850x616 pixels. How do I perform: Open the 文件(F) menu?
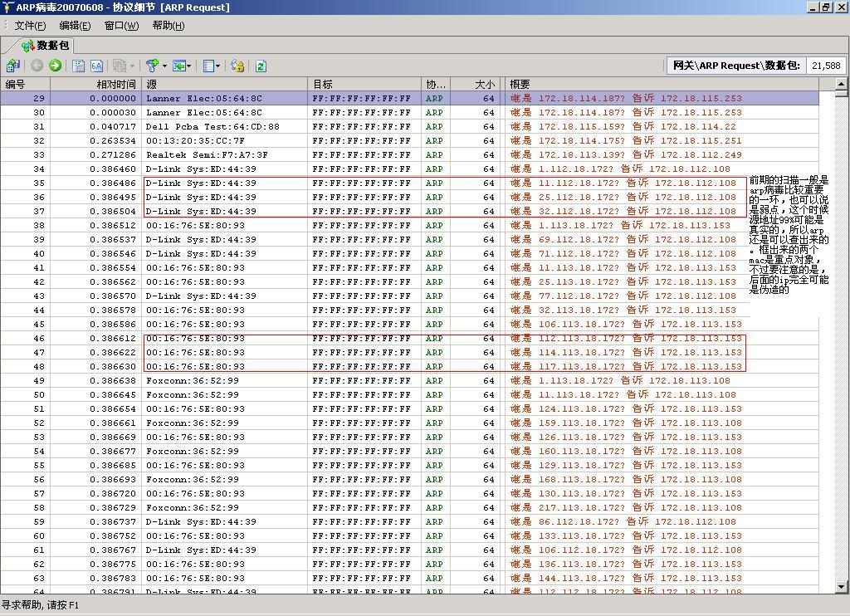pos(30,26)
